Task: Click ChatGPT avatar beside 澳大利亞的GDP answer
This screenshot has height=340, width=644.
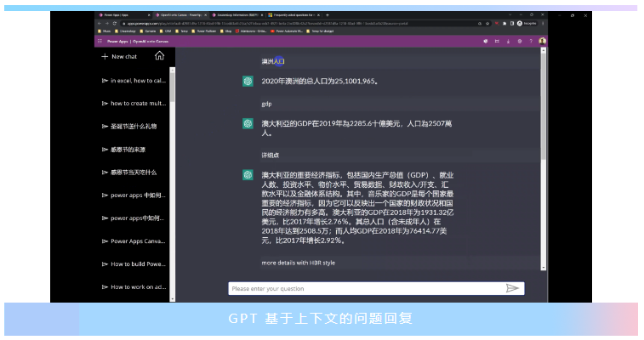Action: coord(248,123)
